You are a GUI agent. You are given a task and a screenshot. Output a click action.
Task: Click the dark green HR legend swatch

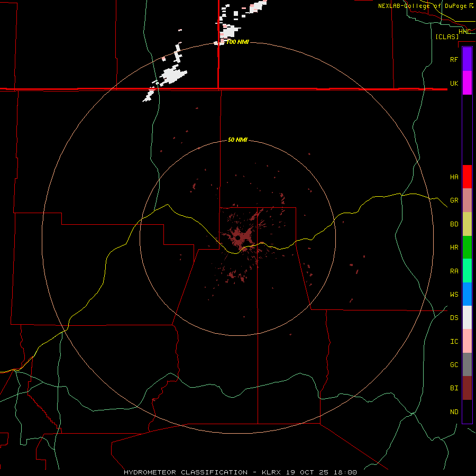click(x=467, y=248)
